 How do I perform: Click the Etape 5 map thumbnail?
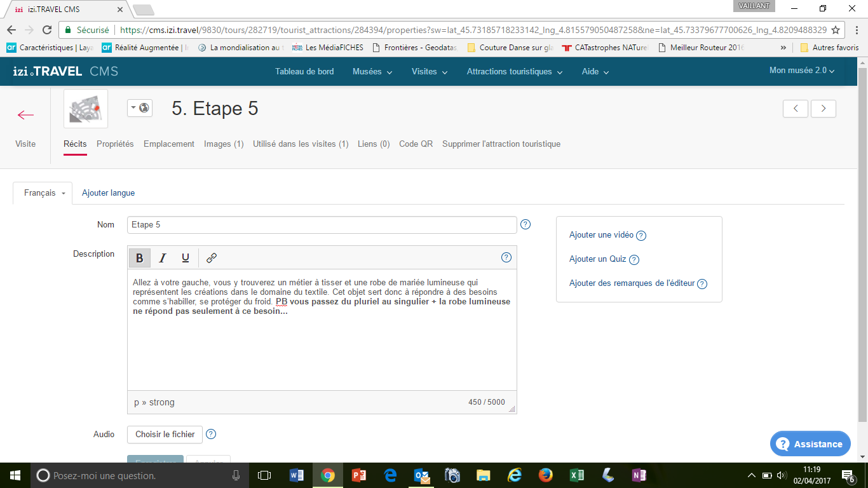coord(86,109)
